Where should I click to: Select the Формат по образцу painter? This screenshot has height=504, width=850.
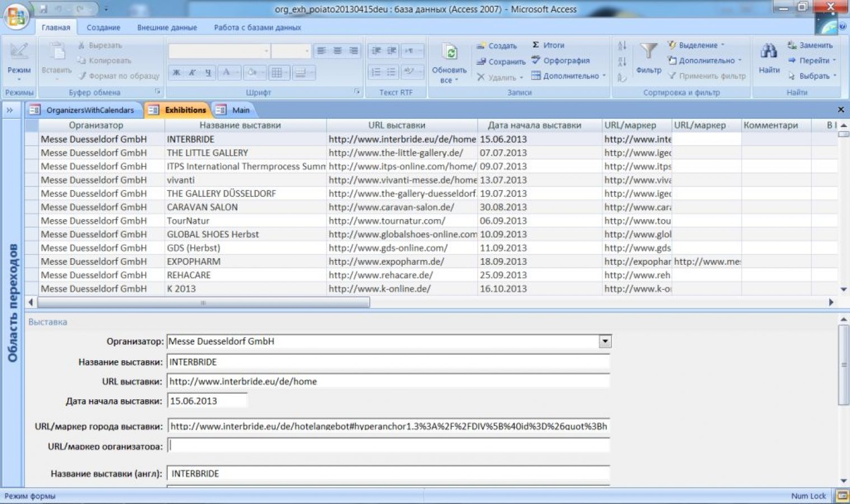click(x=119, y=76)
